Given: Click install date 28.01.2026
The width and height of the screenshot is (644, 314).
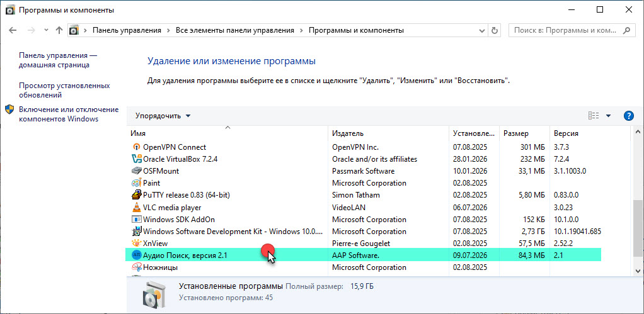Looking at the screenshot, I should pos(470,159).
